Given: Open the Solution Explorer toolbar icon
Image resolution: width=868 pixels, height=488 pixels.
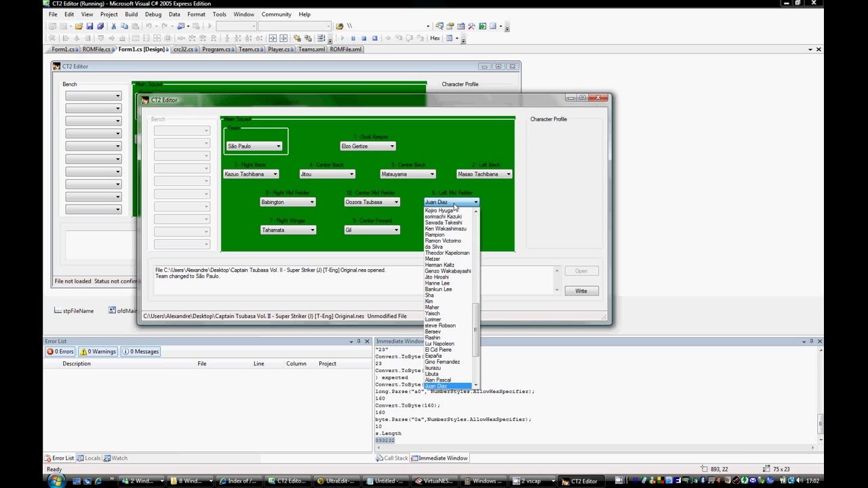Looking at the screenshot, I should click(439, 26).
